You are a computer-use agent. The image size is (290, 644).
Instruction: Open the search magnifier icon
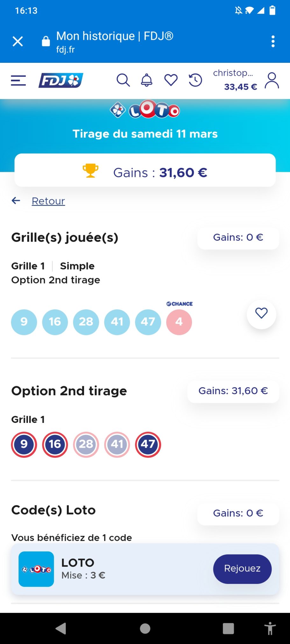coord(123,80)
